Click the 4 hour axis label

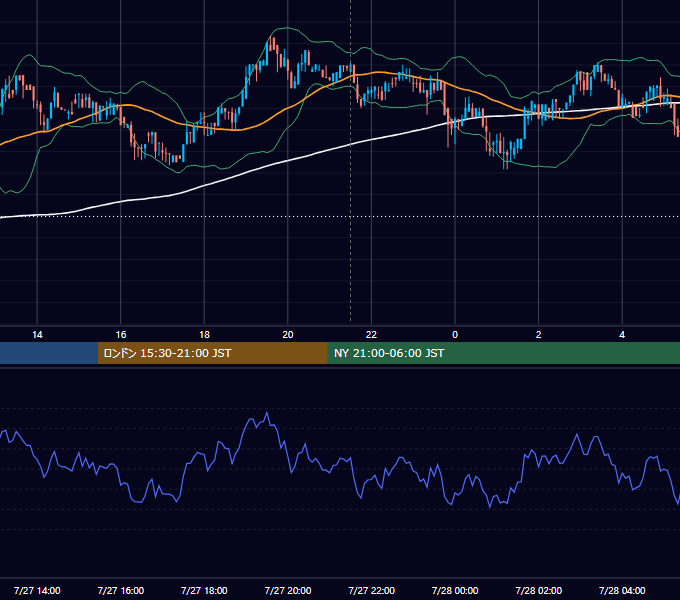pos(622,335)
